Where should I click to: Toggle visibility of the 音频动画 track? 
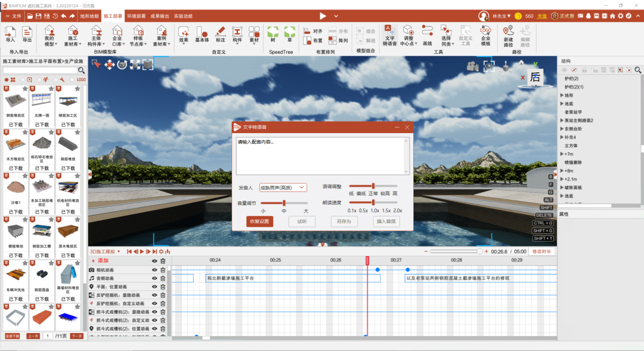[x=154, y=278]
